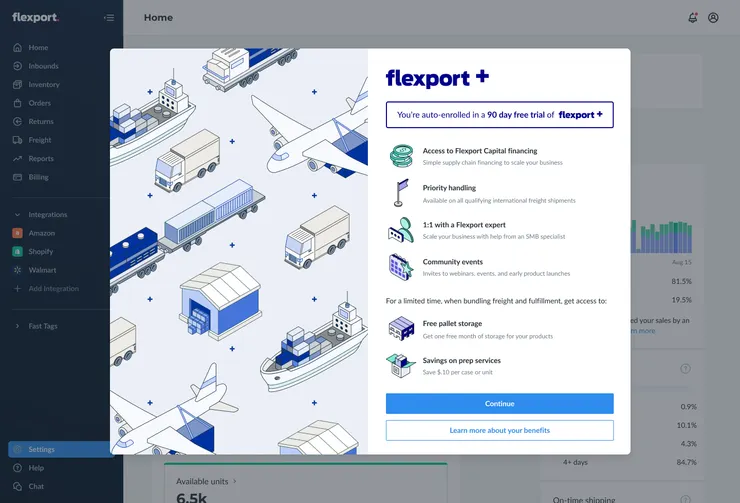Image resolution: width=740 pixels, height=503 pixels.
Task: Click the 90 day free trial banner
Action: pyautogui.click(x=499, y=115)
